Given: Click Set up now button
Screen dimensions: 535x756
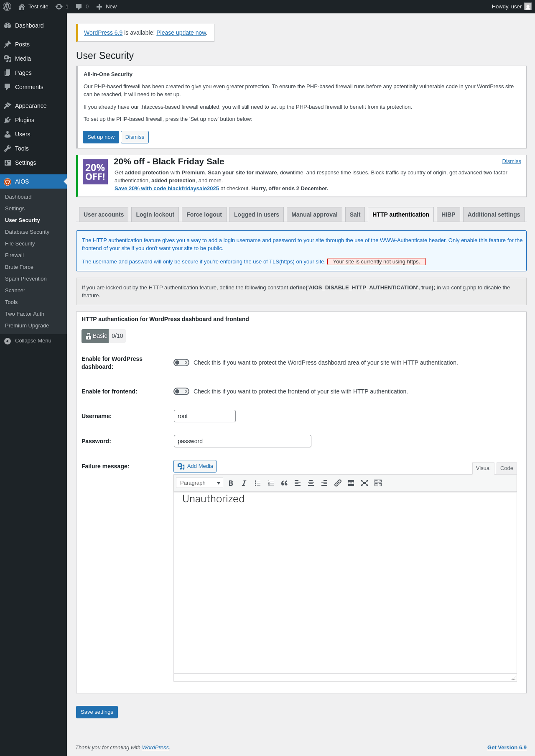Looking at the screenshot, I should click(101, 137).
